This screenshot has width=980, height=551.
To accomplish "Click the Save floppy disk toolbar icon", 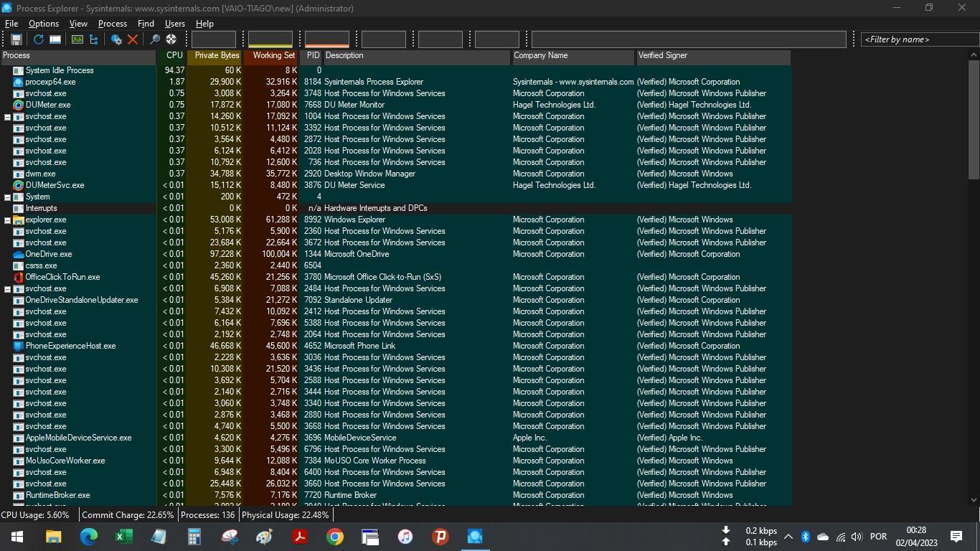I will click(16, 39).
